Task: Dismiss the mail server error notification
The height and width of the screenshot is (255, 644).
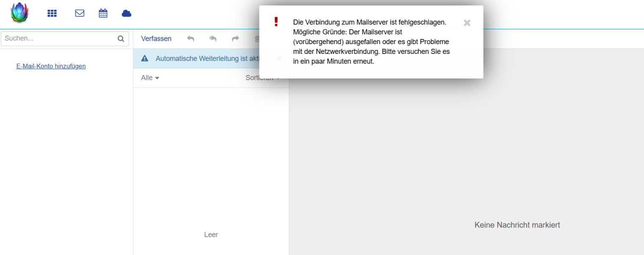Action: pyautogui.click(x=467, y=23)
